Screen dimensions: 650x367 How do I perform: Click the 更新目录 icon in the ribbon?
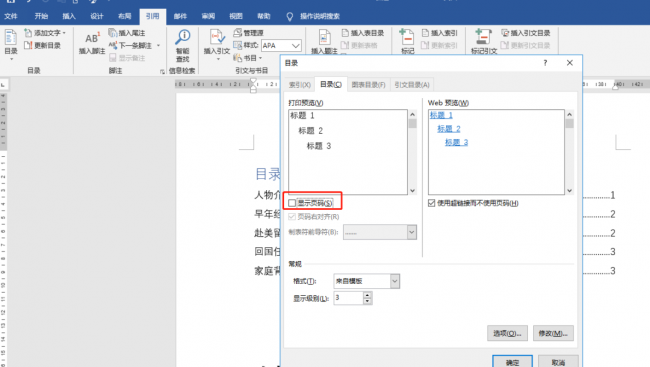tap(28, 45)
